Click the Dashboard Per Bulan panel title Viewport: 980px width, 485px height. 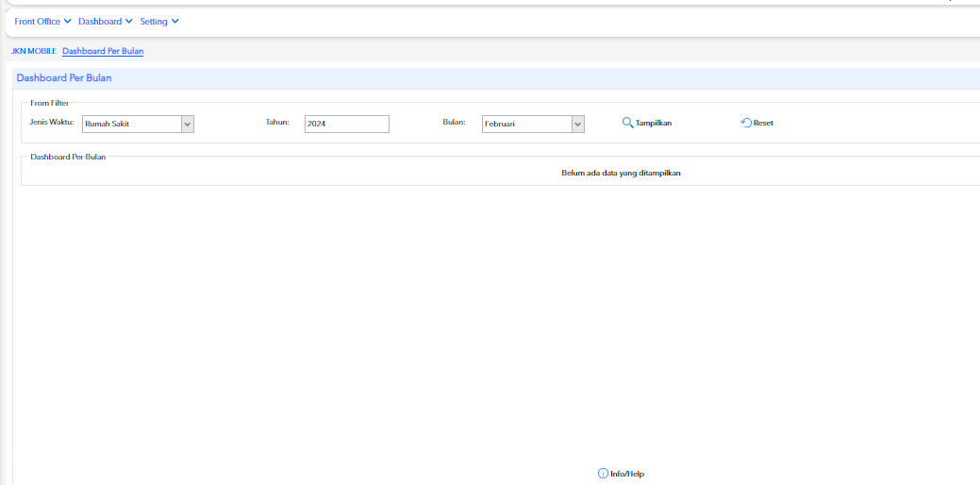pos(64,78)
